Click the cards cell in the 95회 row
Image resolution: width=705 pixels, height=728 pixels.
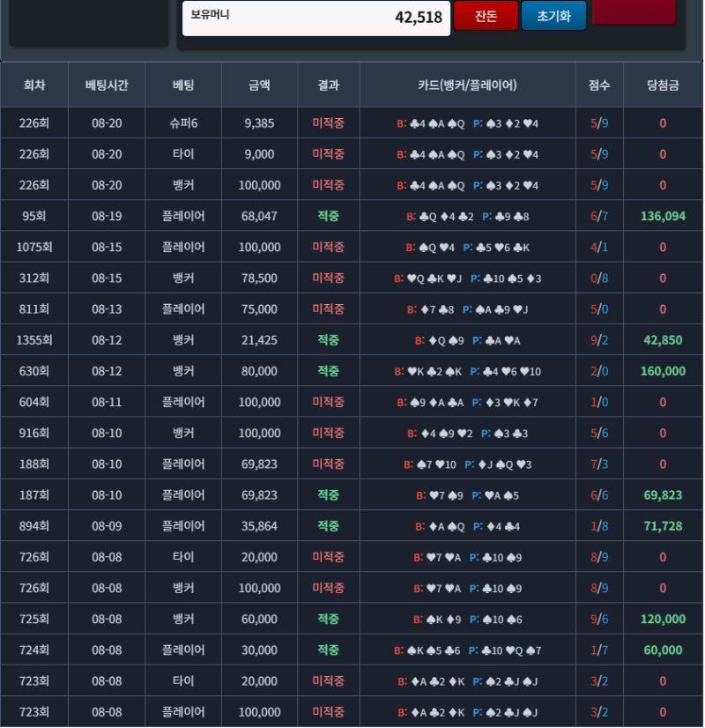tap(467, 216)
